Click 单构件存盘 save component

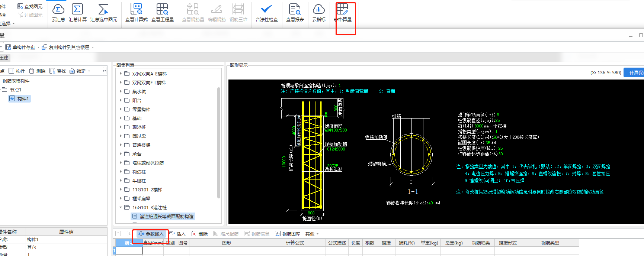(20, 47)
